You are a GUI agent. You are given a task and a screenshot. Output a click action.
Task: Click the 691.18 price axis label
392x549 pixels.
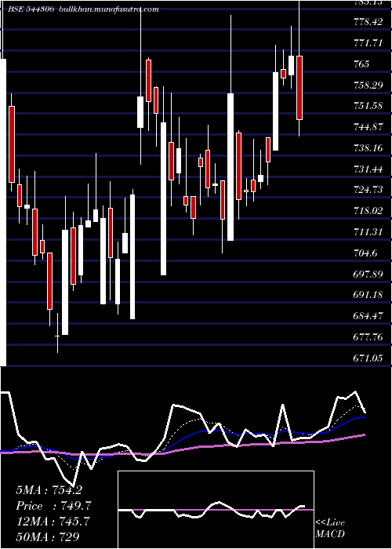tap(368, 295)
